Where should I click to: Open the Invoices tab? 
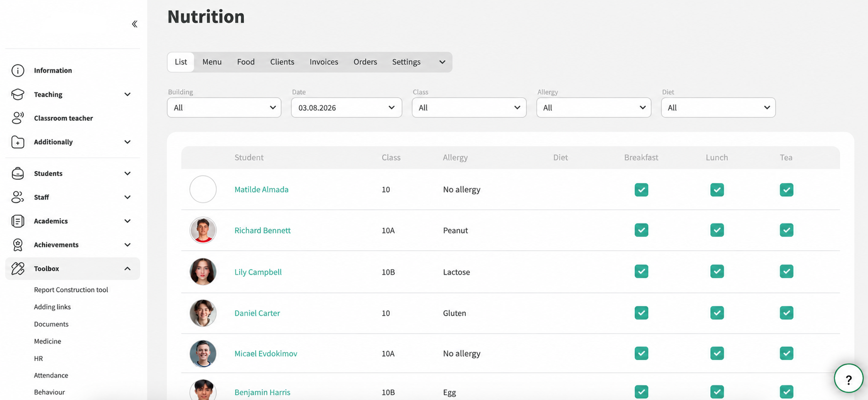tap(324, 62)
